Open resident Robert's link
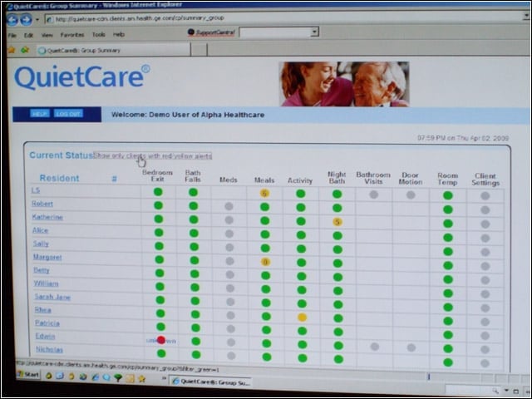The image size is (532, 399). [42, 204]
